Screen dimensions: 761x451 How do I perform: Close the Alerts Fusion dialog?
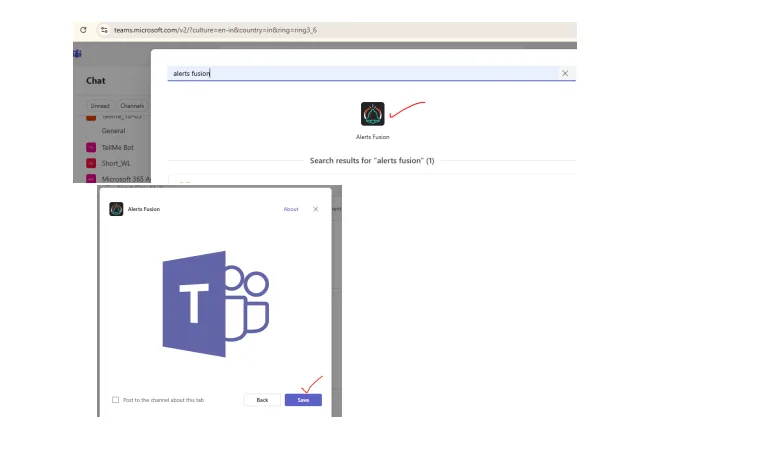coord(315,209)
